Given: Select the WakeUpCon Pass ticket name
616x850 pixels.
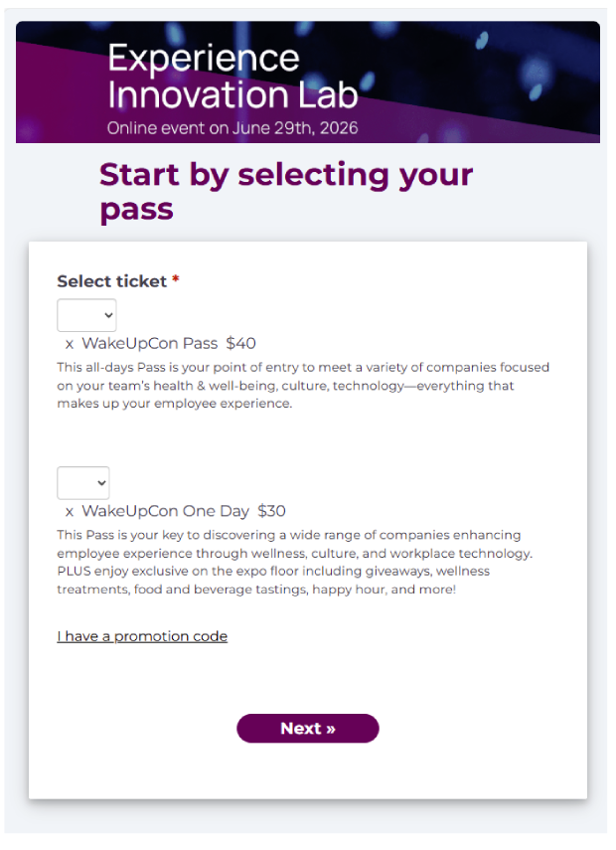Looking at the screenshot, I should tap(149, 344).
